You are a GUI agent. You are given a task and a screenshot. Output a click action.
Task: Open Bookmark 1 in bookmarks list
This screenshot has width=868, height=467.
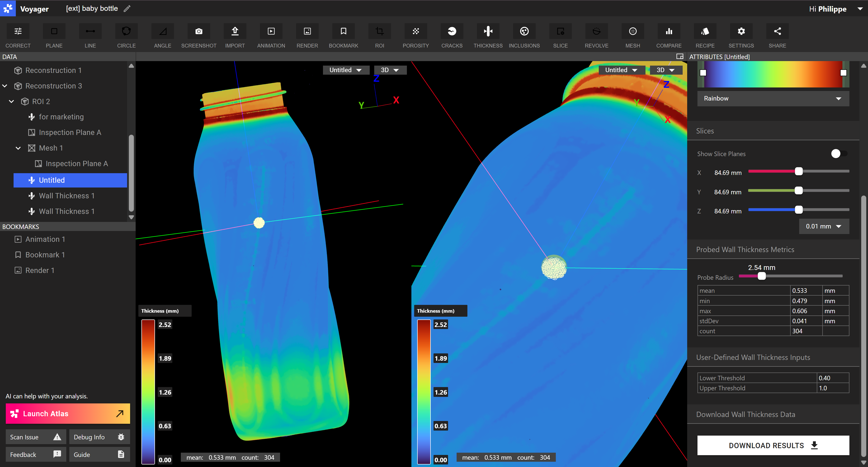click(45, 255)
